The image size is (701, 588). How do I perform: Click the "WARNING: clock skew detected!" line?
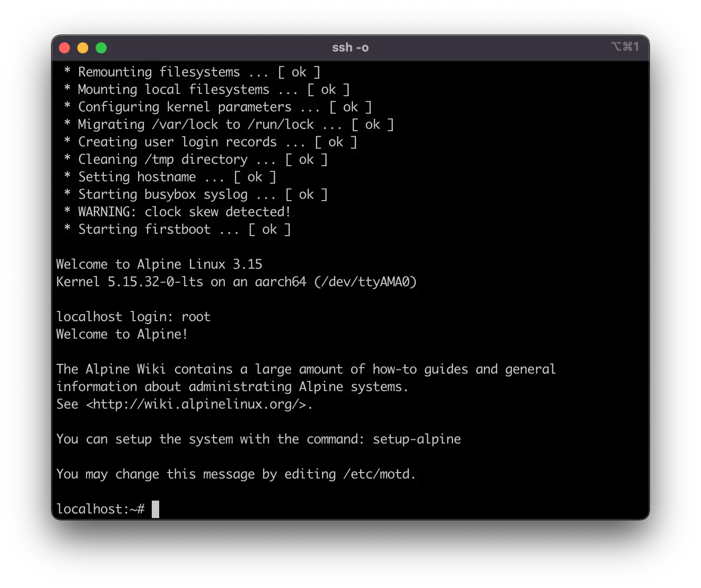(184, 212)
